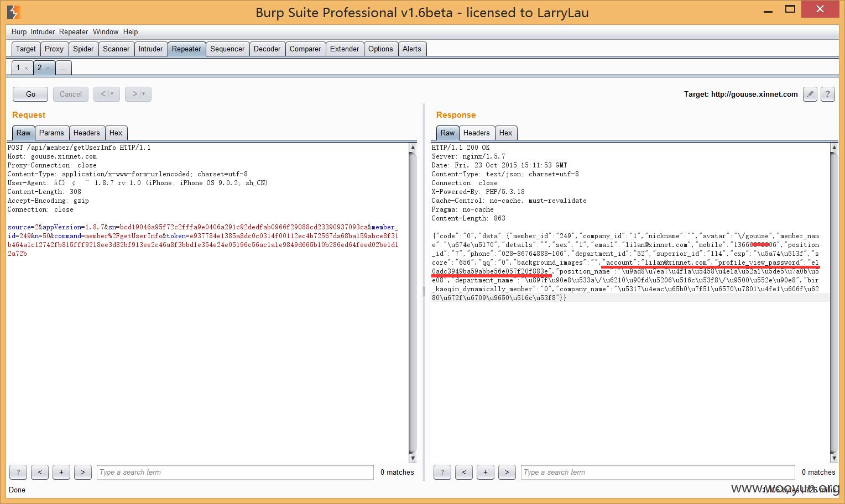Select the response Hex tab
Image resolution: width=845 pixels, height=504 pixels.
[506, 133]
